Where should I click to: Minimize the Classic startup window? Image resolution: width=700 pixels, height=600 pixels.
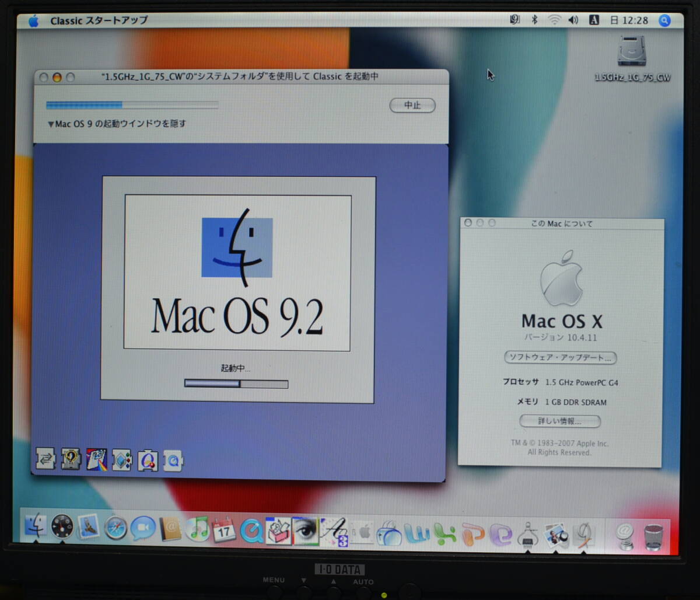(x=57, y=77)
